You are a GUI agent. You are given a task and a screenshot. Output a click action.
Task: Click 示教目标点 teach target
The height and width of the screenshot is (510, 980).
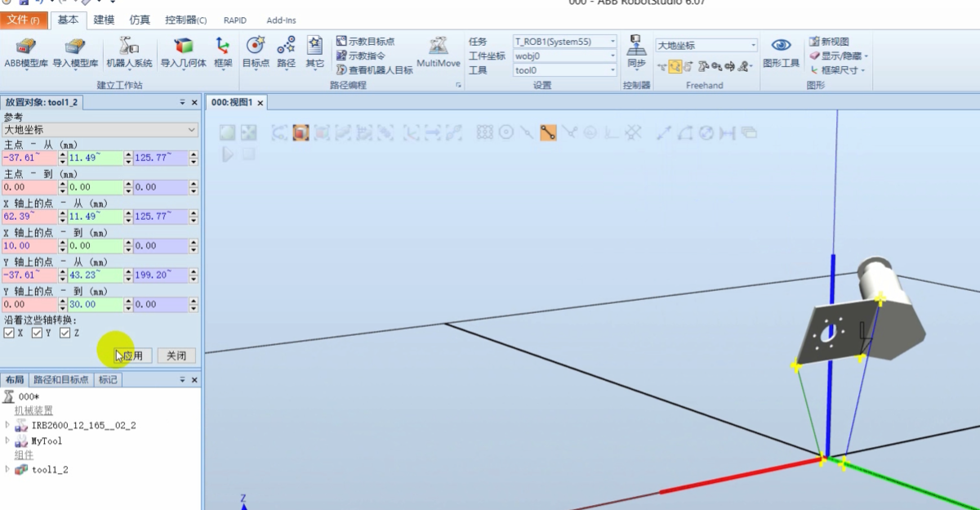pyautogui.click(x=364, y=41)
